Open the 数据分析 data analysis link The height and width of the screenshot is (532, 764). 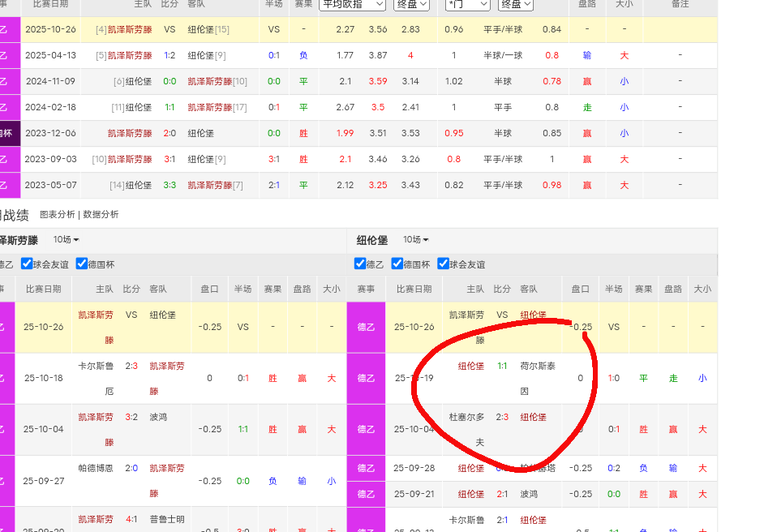coord(101,215)
